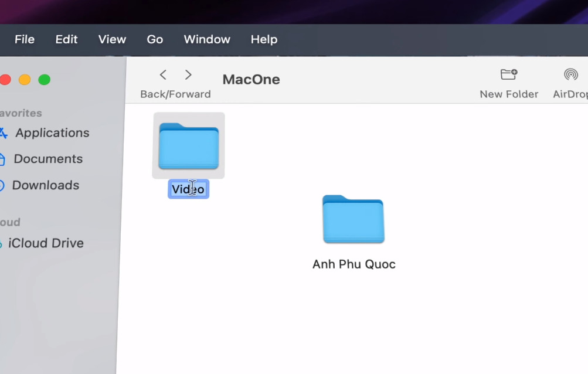Open the View menu
Image resolution: width=588 pixels, height=374 pixels.
point(112,39)
